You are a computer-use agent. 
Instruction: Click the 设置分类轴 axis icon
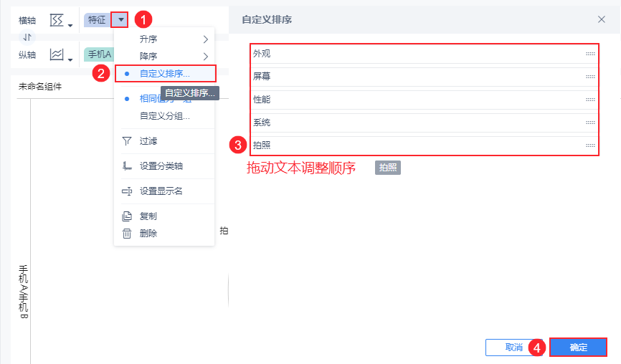click(127, 166)
